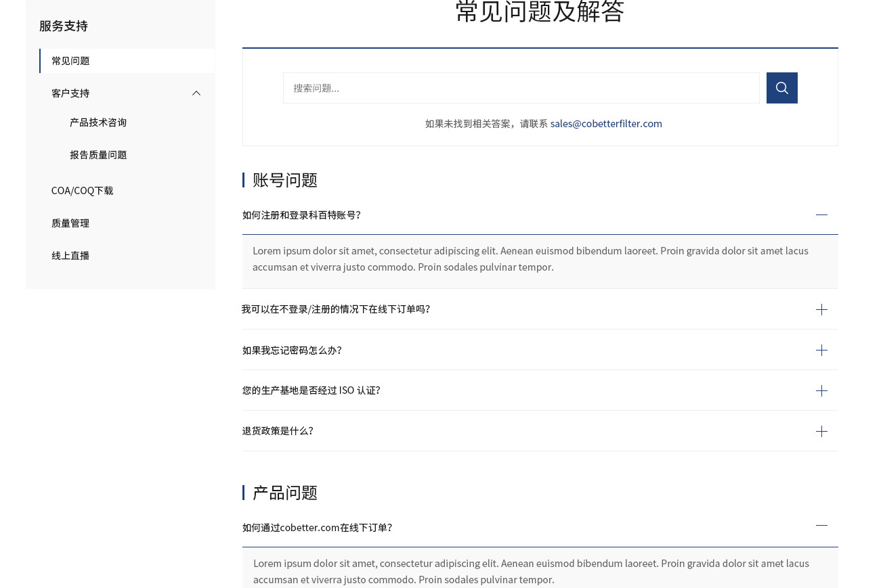Open 线上直播 sidebar item
This screenshot has height=588, width=881.
[x=70, y=256]
